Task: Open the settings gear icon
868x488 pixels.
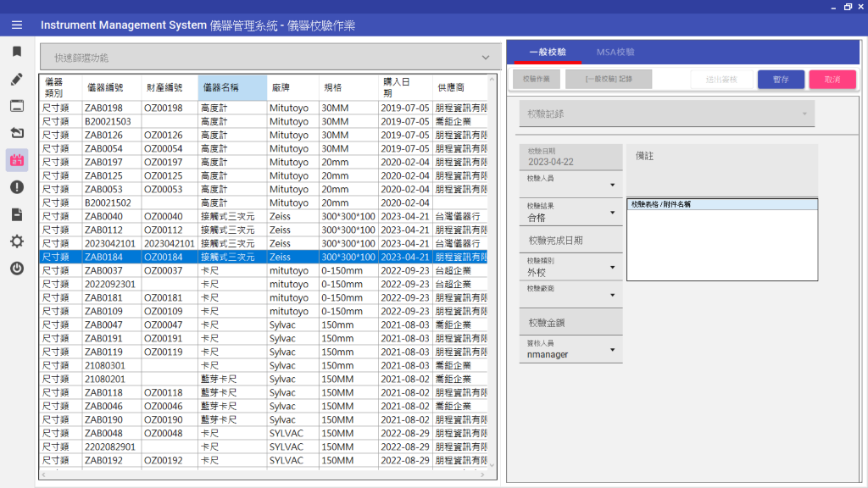Action: [16, 241]
